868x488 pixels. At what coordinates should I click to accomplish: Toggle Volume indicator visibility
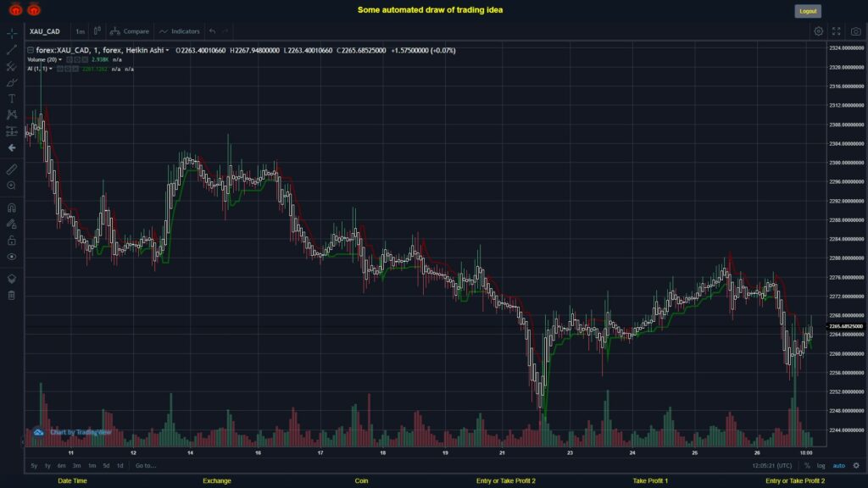click(70, 60)
